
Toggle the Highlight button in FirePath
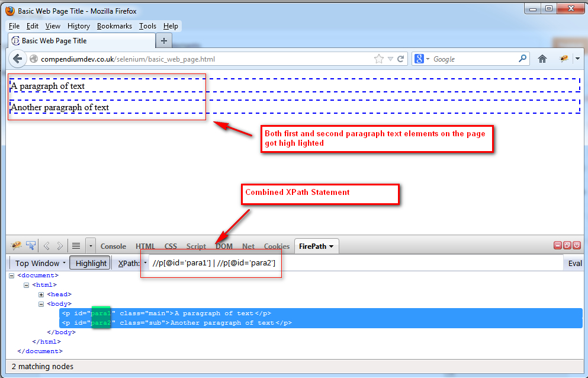pyautogui.click(x=89, y=262)
